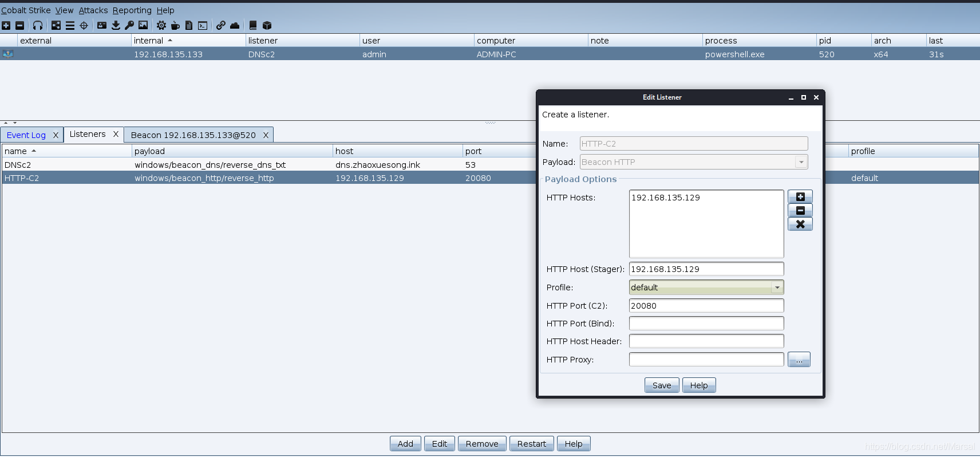The width and height of the screenshot is (980, 457).
Task: Select 192.168.135.129 in HTTP Hosts list
Action: click(x=666, y=198)
